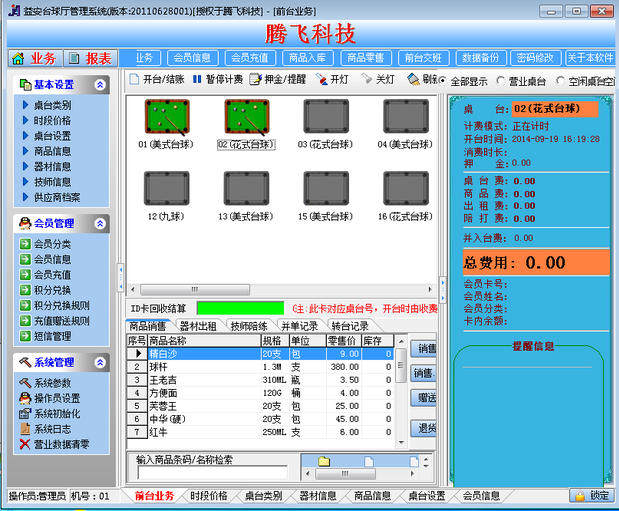
Task: Select idle table 04 (美式台球) icon
Action: coord(406,116)
